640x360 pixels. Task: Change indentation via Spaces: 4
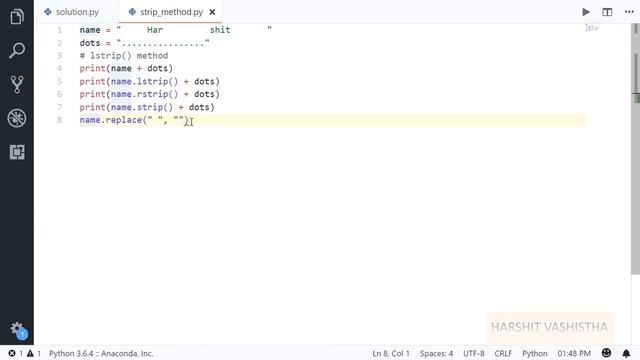coord(436,353)
